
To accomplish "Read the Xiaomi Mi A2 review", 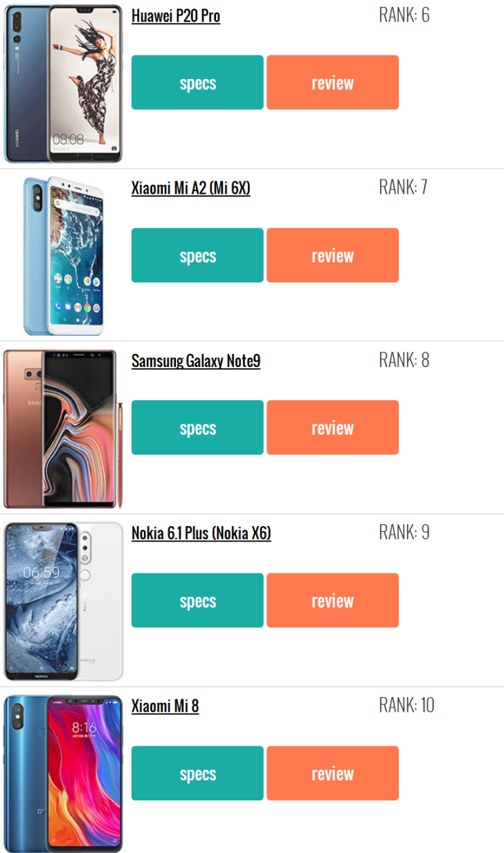I will (x=332, y=255).
